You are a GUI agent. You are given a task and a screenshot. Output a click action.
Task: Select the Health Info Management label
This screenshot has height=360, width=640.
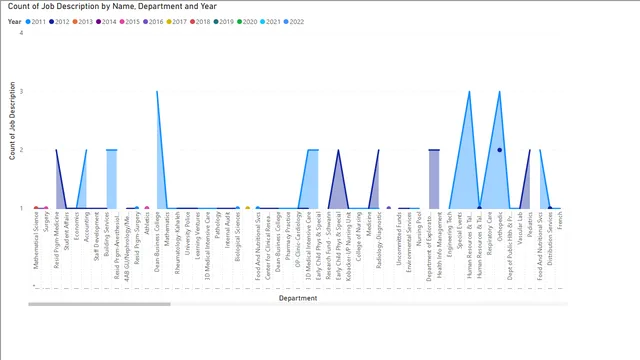coord(440,245)
